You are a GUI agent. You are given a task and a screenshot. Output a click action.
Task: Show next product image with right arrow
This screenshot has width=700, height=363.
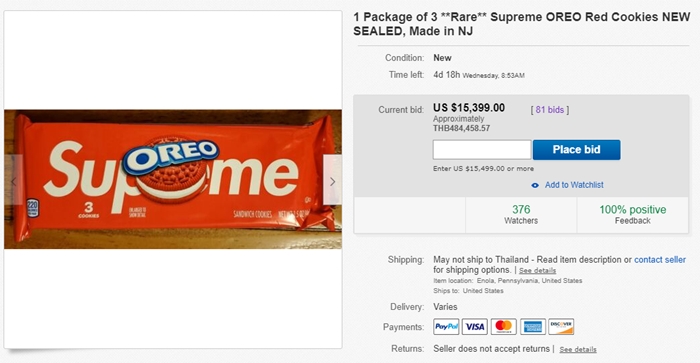point(332,181)
